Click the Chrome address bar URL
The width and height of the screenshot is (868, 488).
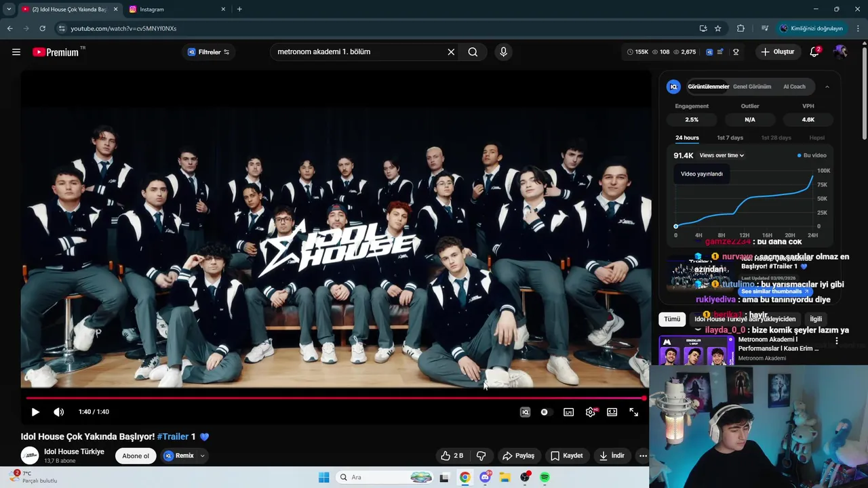tap(123, 28)
